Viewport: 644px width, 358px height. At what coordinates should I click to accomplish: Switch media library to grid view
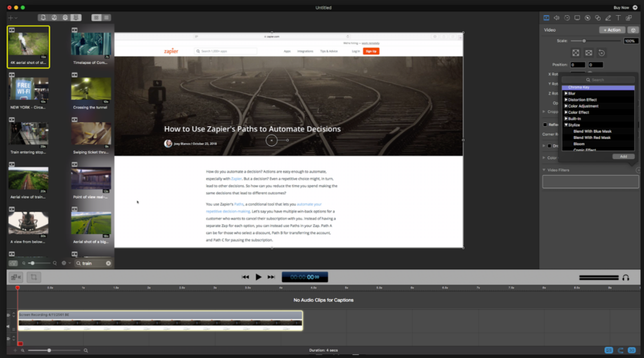point(96,18)
